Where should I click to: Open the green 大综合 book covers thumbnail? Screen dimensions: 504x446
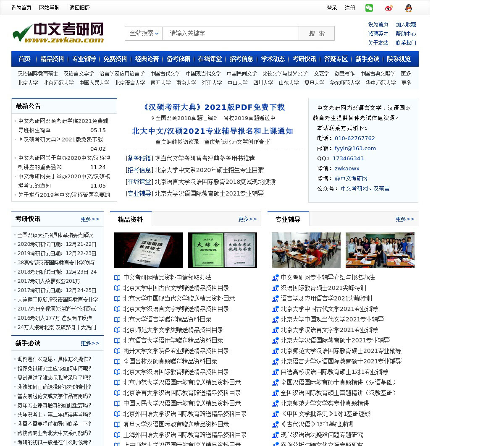click(x=223, y=250)
